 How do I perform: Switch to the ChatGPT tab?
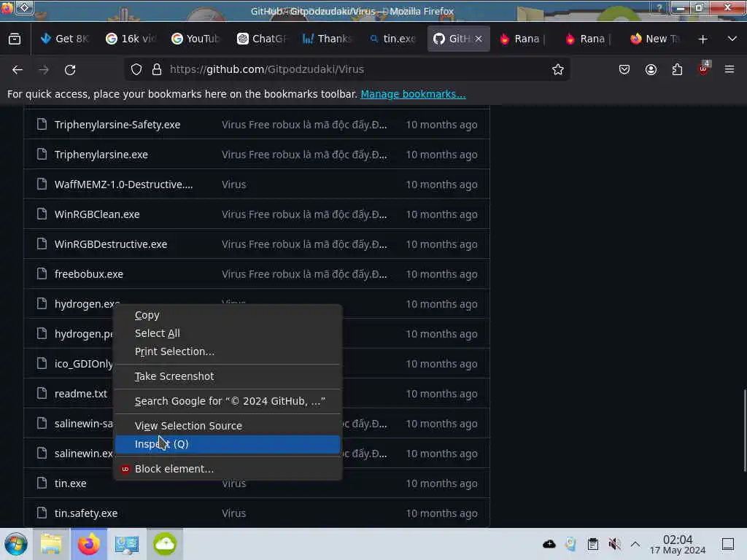(x=262, y=39)
